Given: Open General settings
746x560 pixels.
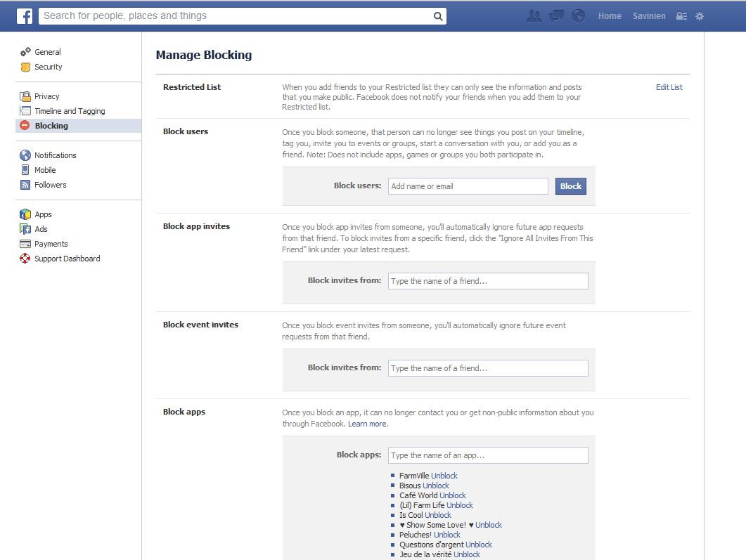Looking at the screenshot, I should (48, 52).
